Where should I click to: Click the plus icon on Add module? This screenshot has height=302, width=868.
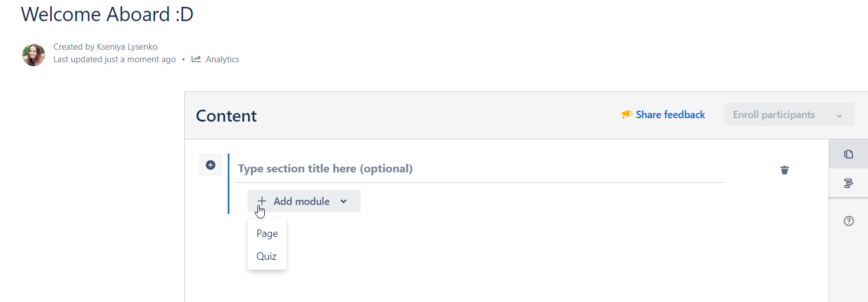coord(262,201)
